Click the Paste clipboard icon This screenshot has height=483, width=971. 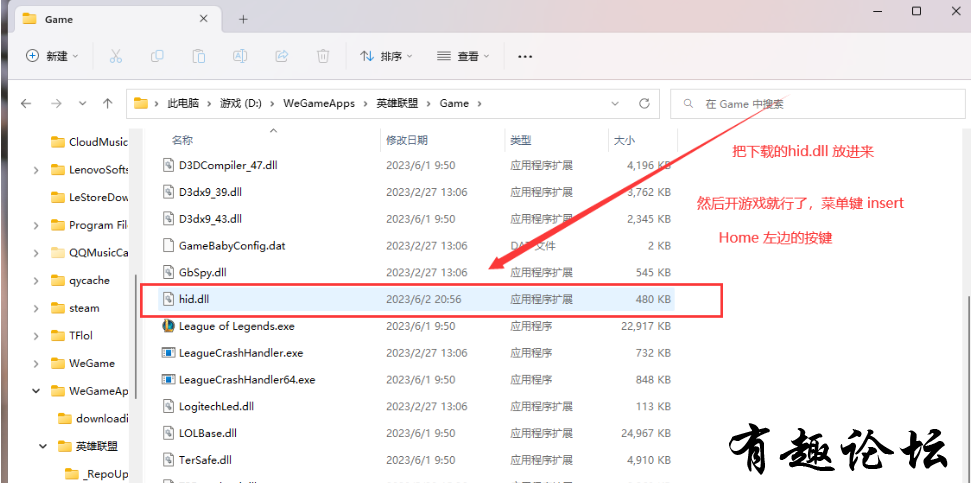[199, 56]
